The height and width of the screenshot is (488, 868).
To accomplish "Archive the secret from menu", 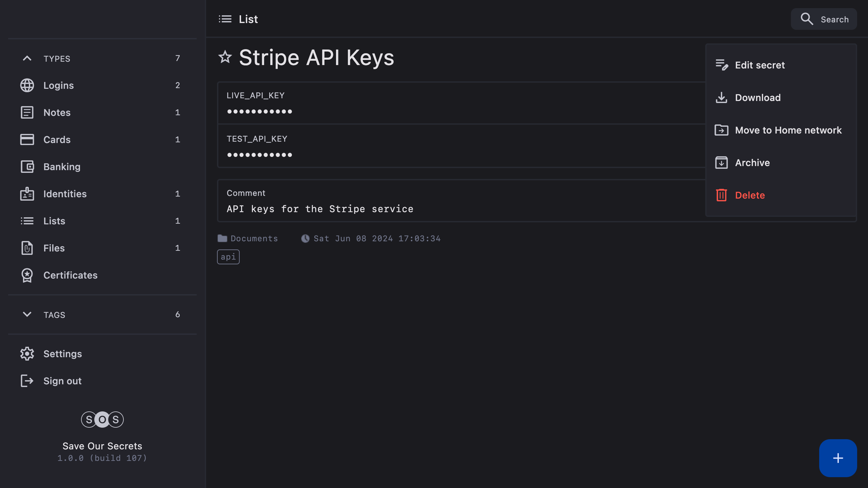I will point(752,163).
